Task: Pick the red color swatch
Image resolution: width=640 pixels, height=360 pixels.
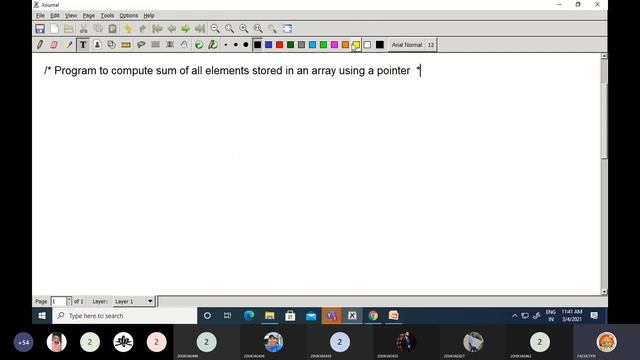Action: coord(280,45)
